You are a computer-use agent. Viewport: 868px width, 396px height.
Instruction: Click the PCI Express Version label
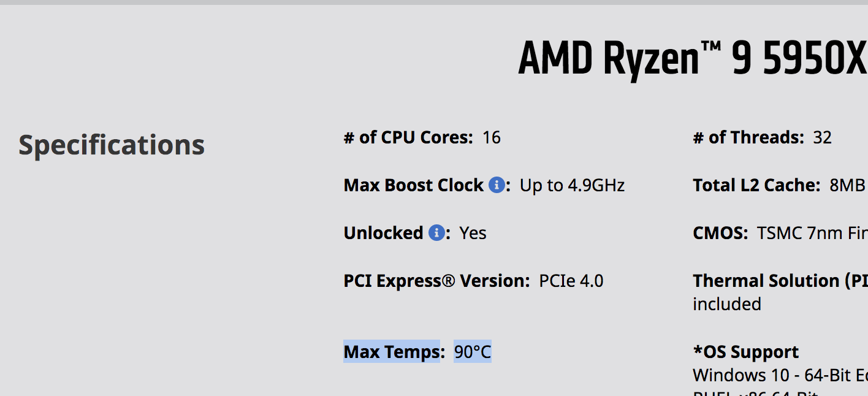pos(436,280)
